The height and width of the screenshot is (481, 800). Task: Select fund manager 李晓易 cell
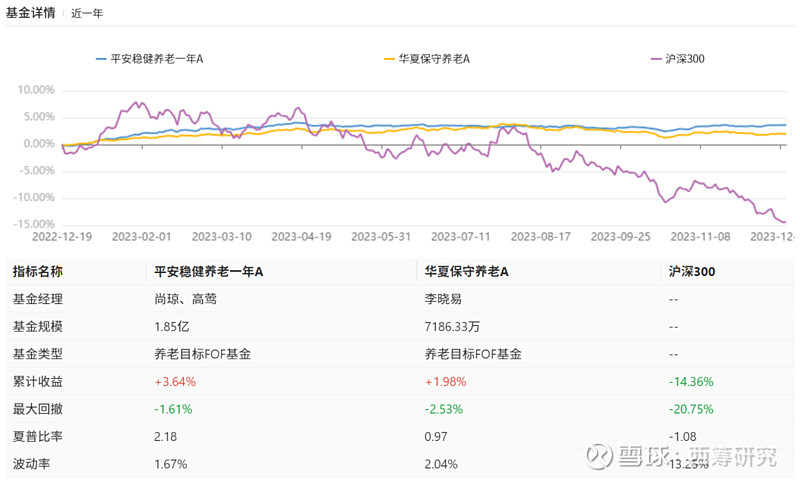[x=443, y=299]
